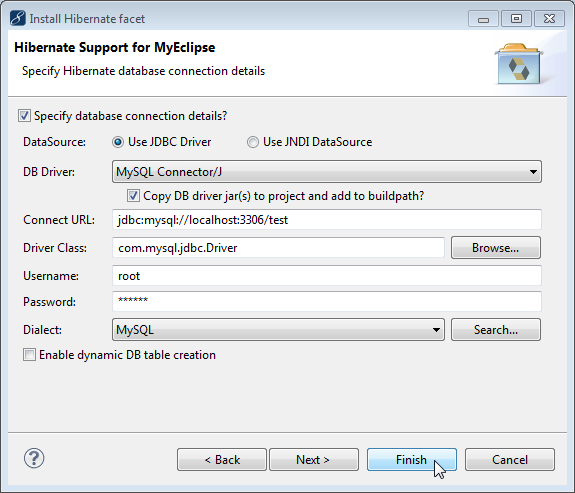Expand the Dialect MySQL dropdown

point(278,330)
